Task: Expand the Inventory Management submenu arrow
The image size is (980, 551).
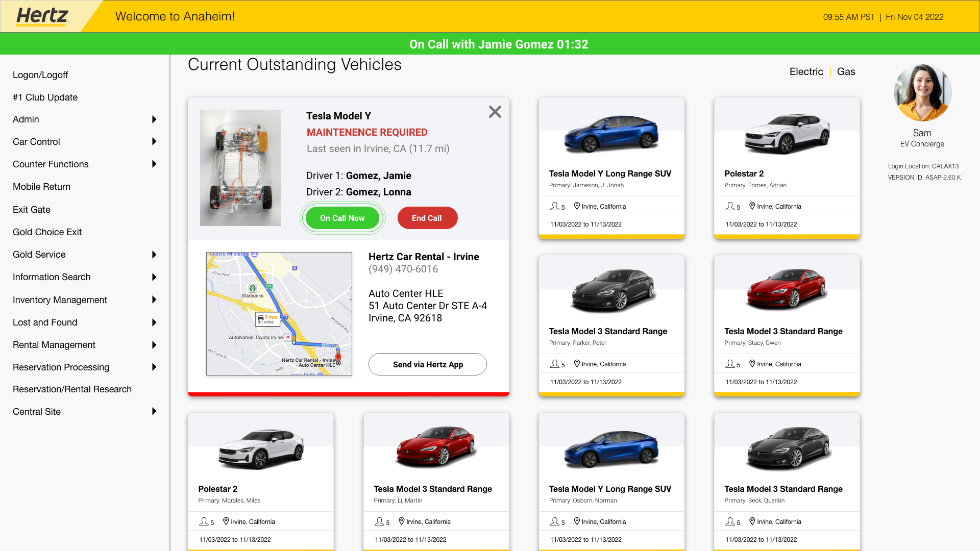Action: (154, 299)
